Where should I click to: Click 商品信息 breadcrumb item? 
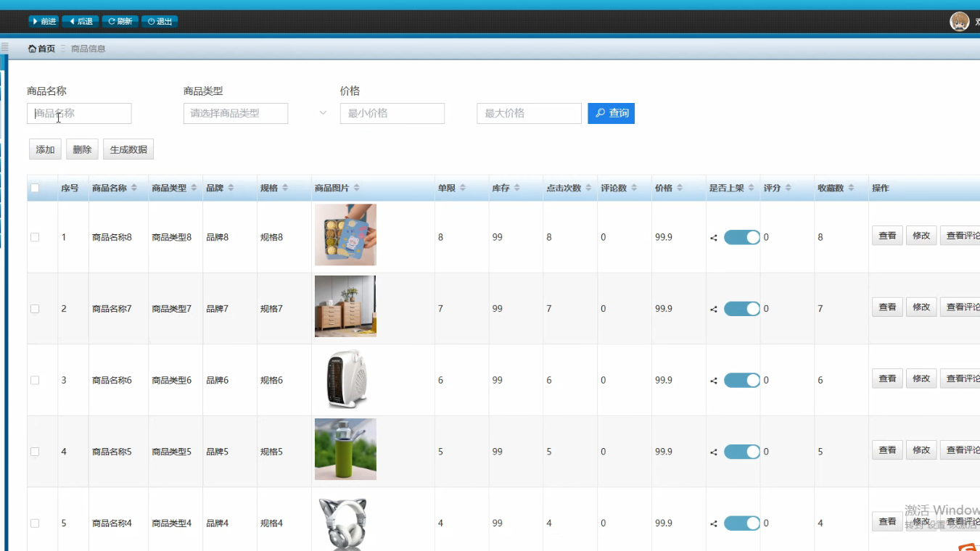(88, 49)
